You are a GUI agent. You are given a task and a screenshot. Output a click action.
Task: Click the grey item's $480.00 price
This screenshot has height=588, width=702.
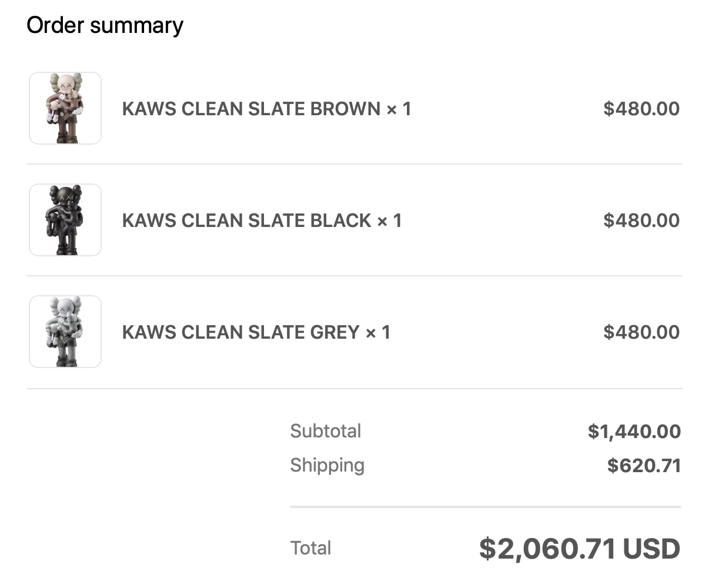[x=641, y=332]
